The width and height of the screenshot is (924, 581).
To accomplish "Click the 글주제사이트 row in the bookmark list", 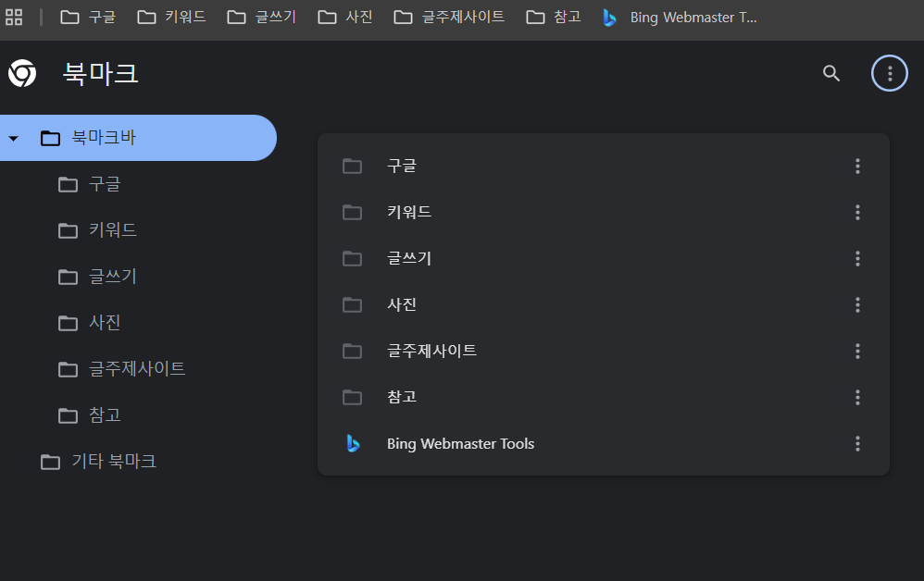I will (x=604, y=351).
